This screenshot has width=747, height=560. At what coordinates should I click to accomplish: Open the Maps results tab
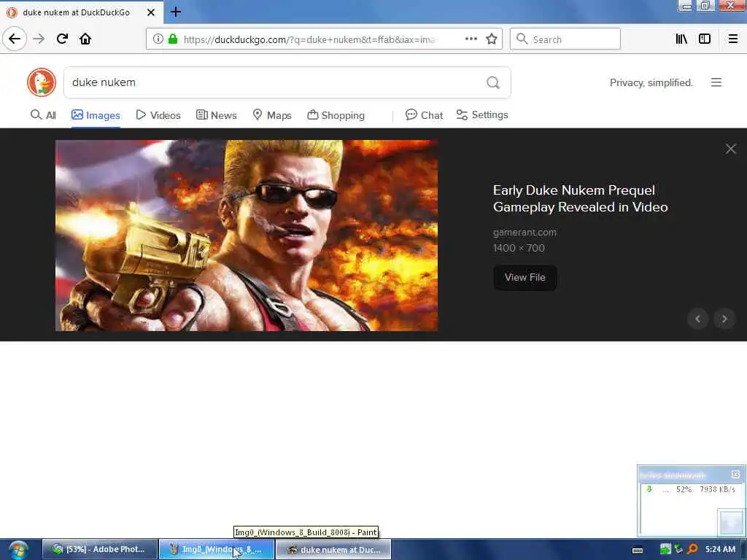pos(272,115)
